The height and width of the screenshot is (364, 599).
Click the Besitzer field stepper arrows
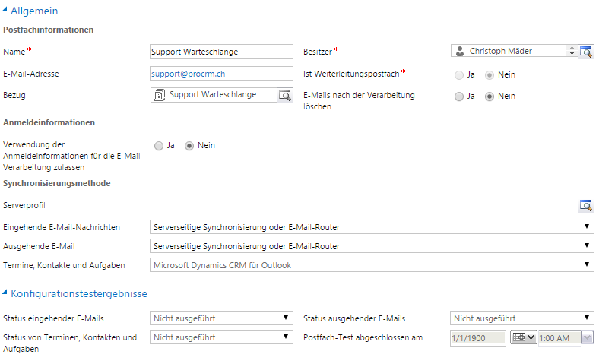click(x=572, y=52)
